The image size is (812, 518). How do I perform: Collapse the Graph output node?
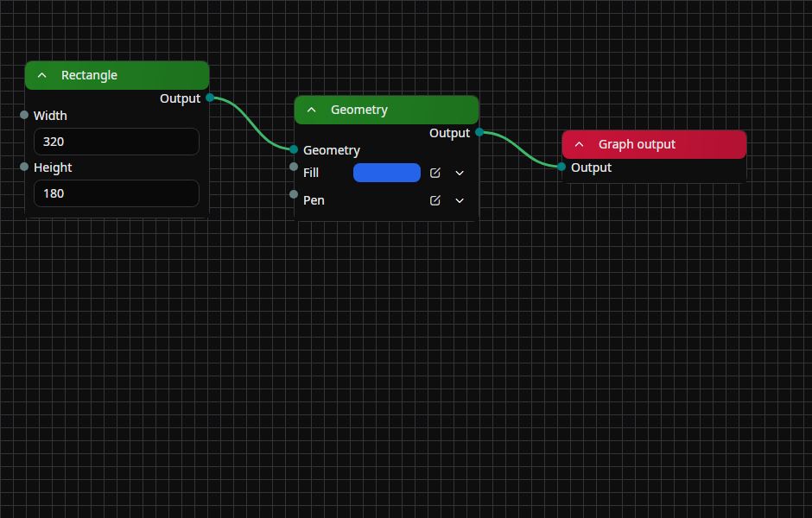pos(580,144)
